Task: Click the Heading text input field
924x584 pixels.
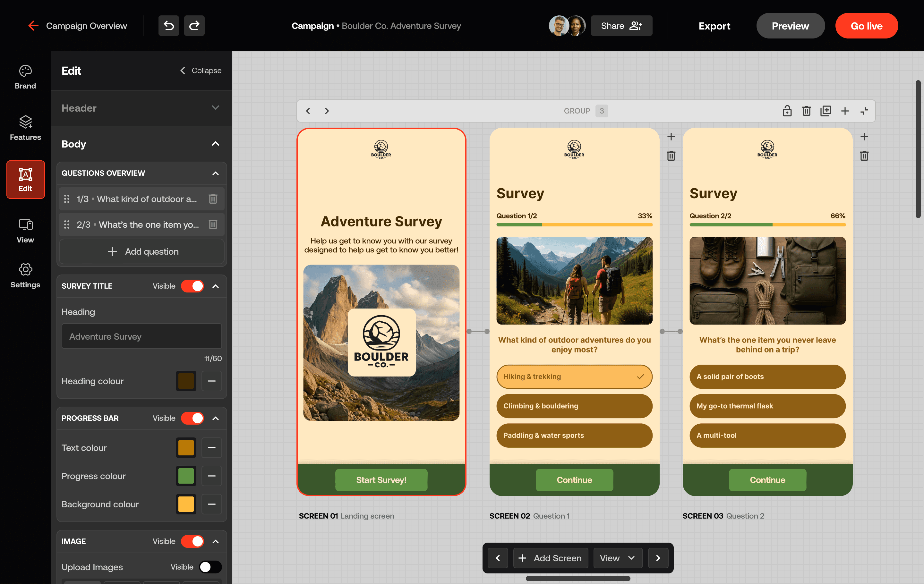Action: [141, 336]
